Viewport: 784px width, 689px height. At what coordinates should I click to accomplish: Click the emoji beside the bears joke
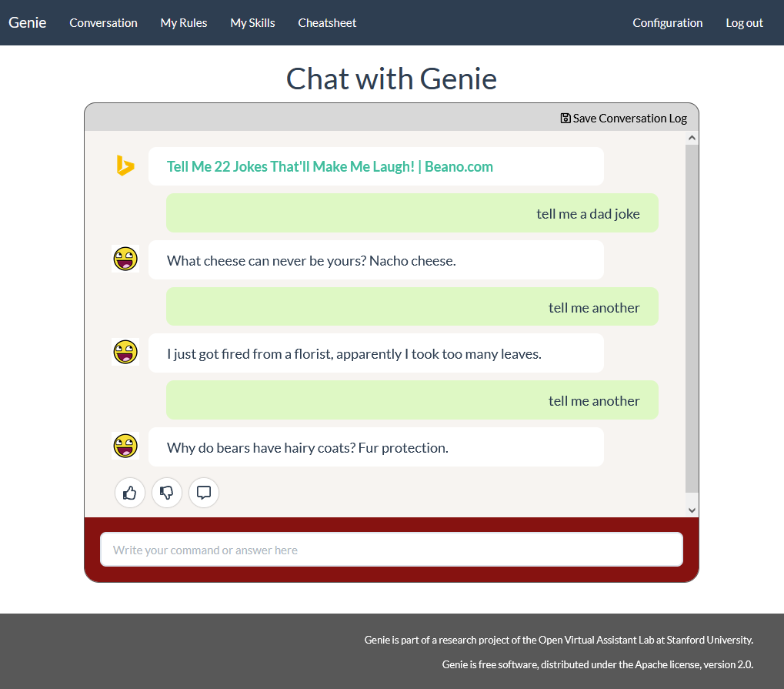[x=125, y=446]
